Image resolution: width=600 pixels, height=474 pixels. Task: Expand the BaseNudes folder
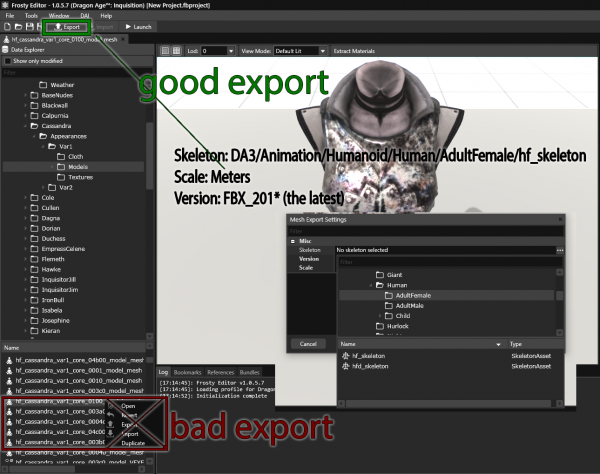[26, 95]
